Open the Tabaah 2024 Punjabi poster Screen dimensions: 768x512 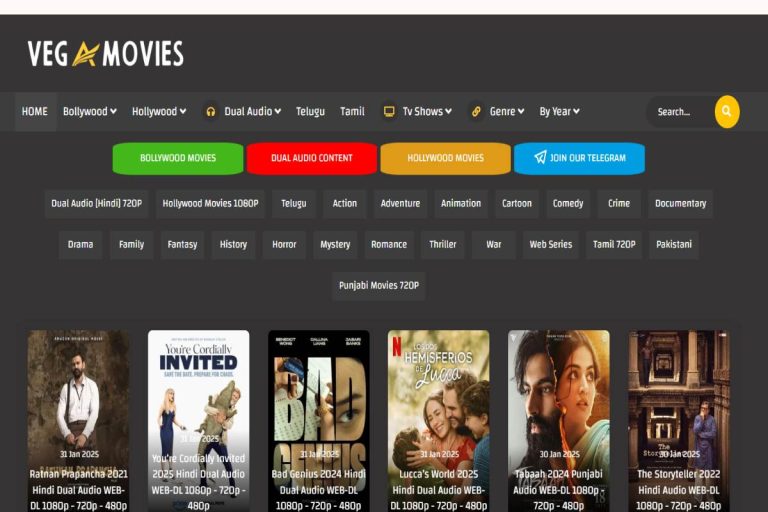559,421
